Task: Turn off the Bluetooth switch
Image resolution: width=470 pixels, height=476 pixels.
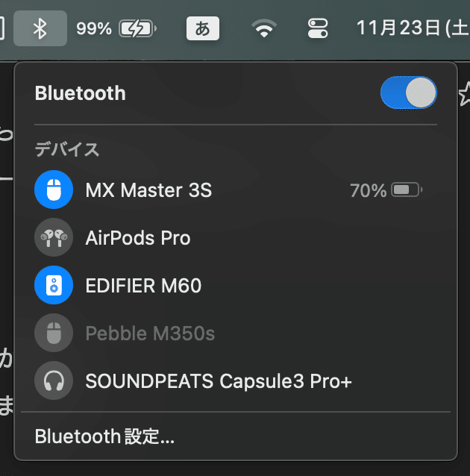Action: tap(408, 93)
